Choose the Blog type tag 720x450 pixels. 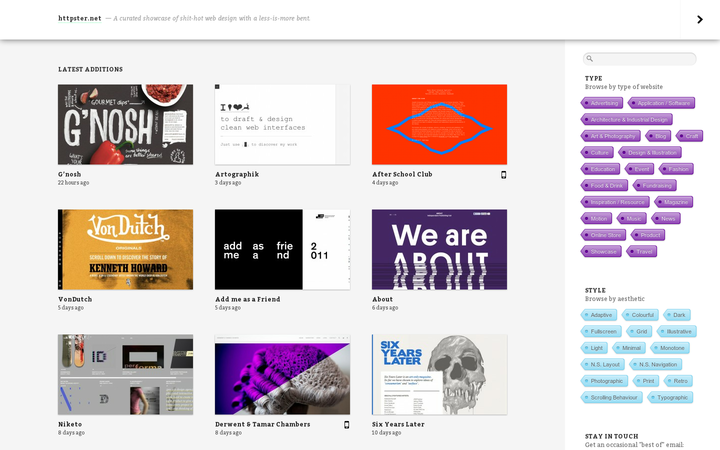658,136
